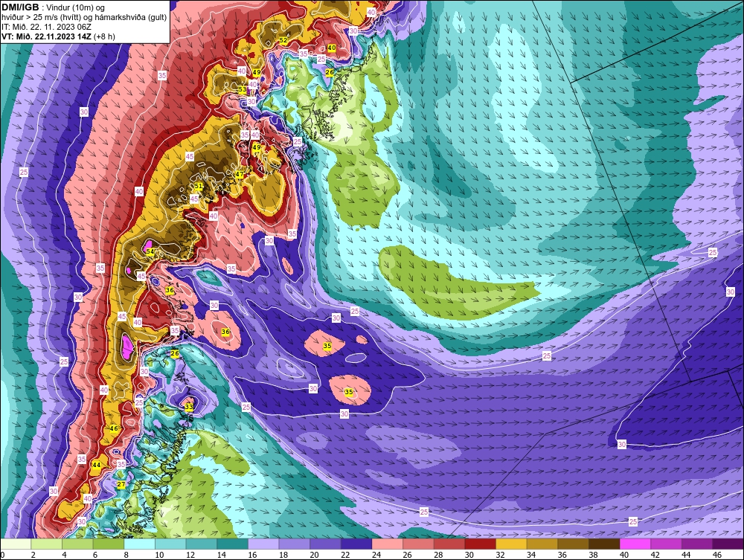Click the yellow max gust label 52

[283, 40]
